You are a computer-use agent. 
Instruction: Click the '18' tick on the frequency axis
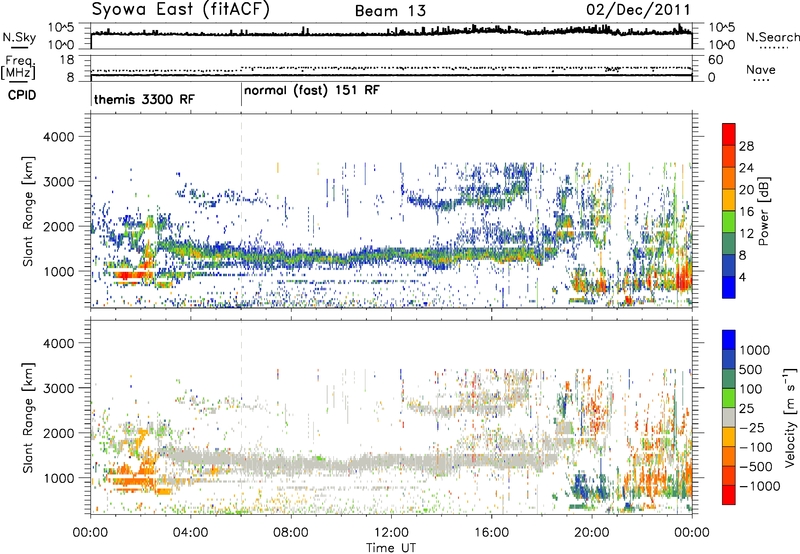pyautogui.click(x=67, y=60)
